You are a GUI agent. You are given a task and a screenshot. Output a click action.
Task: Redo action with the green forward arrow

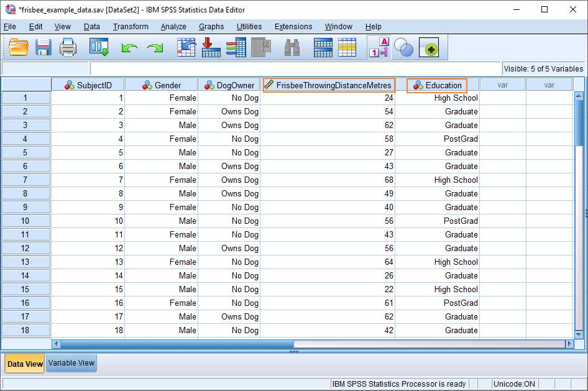pos(155,48)
